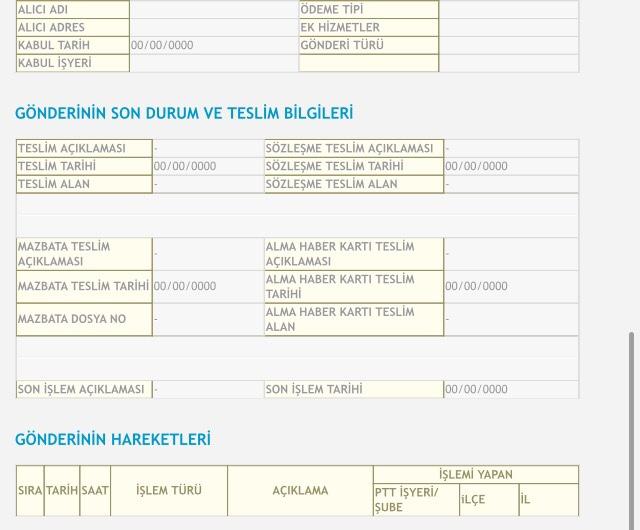Select the İLÇE column header
The width and height of the screenshot is (640, 530).
[x=487, y=499]
